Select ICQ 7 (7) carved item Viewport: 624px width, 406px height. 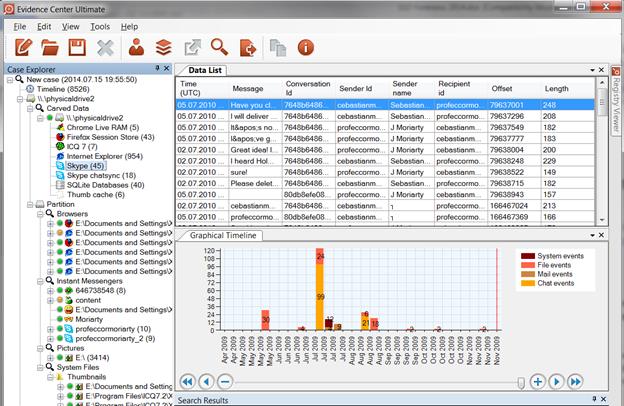82,146
